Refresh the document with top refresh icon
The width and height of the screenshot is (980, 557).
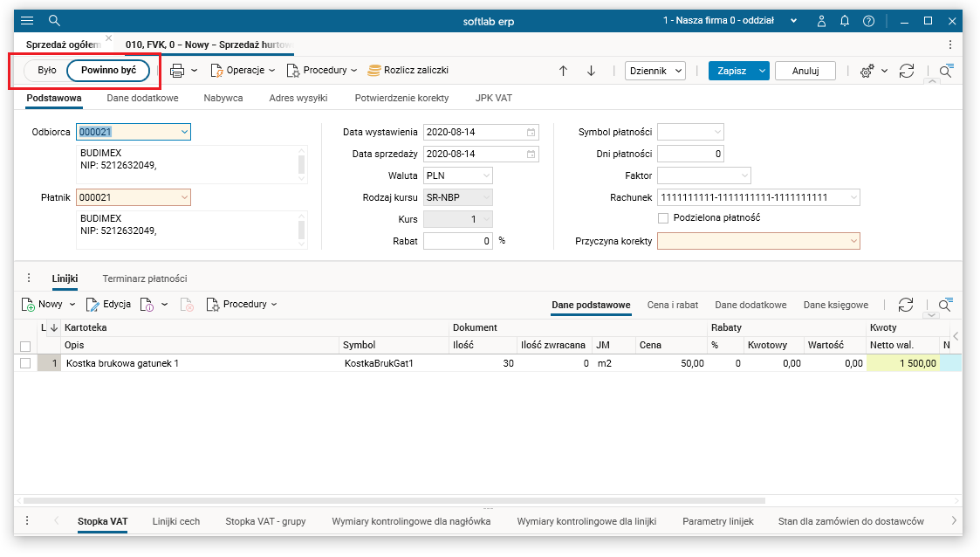coord(907,71)
